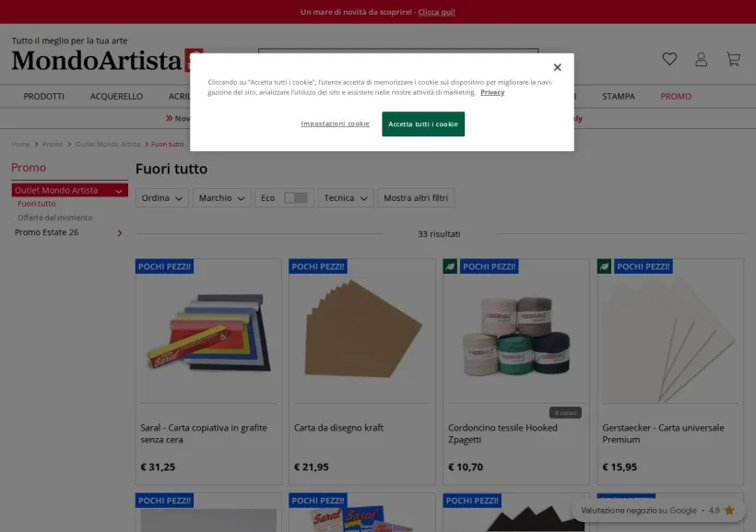Open the PROMO menu
Viewport: 756px width, 532px height.
676,97
